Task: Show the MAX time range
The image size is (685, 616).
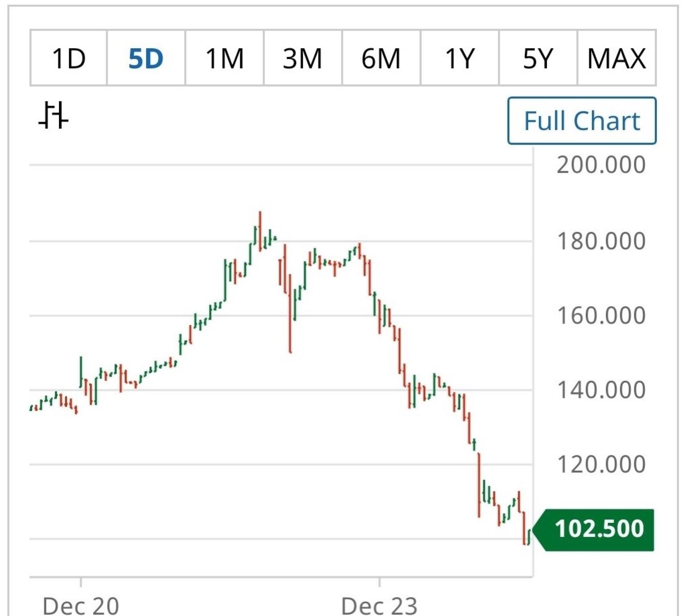Action: pyautogui.click(x=616, y=58)
